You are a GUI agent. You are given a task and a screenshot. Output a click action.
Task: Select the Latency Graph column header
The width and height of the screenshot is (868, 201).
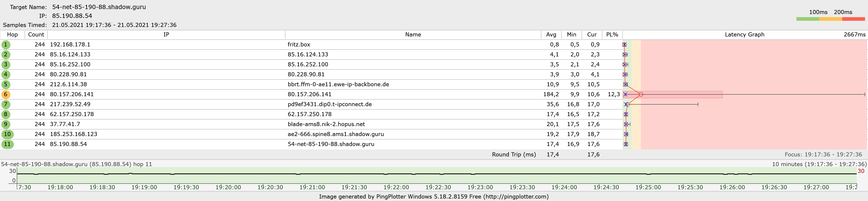pos(744,35)
